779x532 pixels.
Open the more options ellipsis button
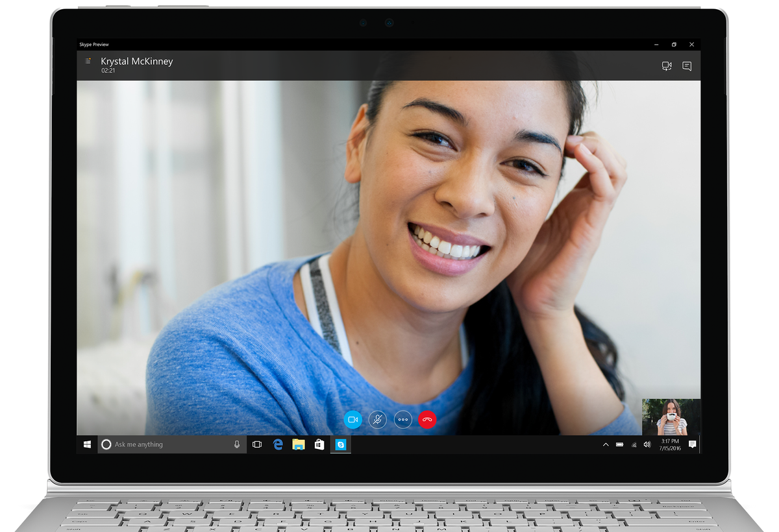coord(403,420)
